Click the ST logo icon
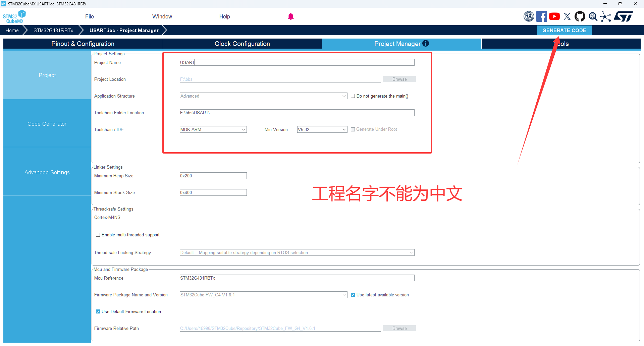The image size is (644, 346). 624,16
